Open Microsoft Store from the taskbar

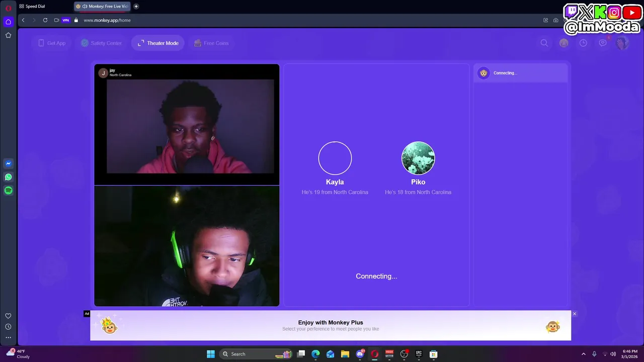click(433, 354)
